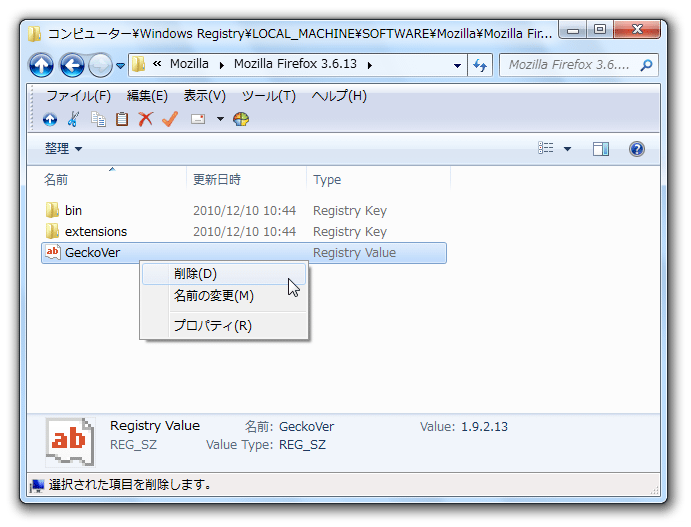Image resolution: width=691 pixels, height=527 pixels.
Task: Click window title bar folder icon
Action: 34,34
